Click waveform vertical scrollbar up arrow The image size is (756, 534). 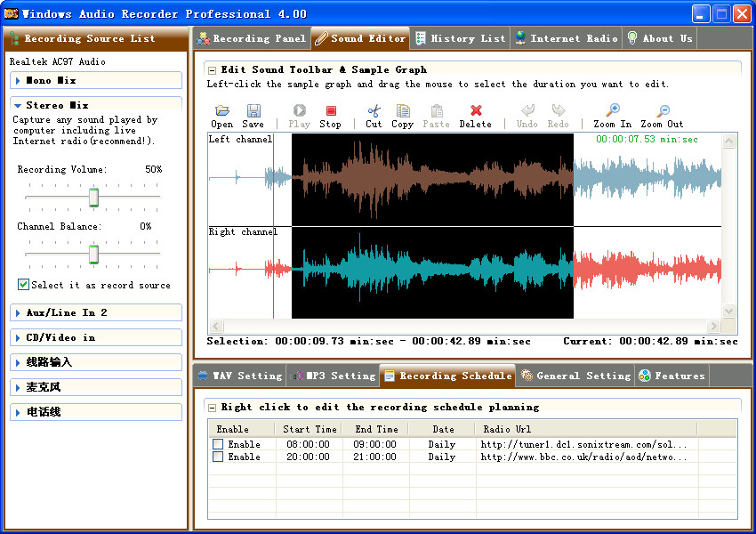728,141
